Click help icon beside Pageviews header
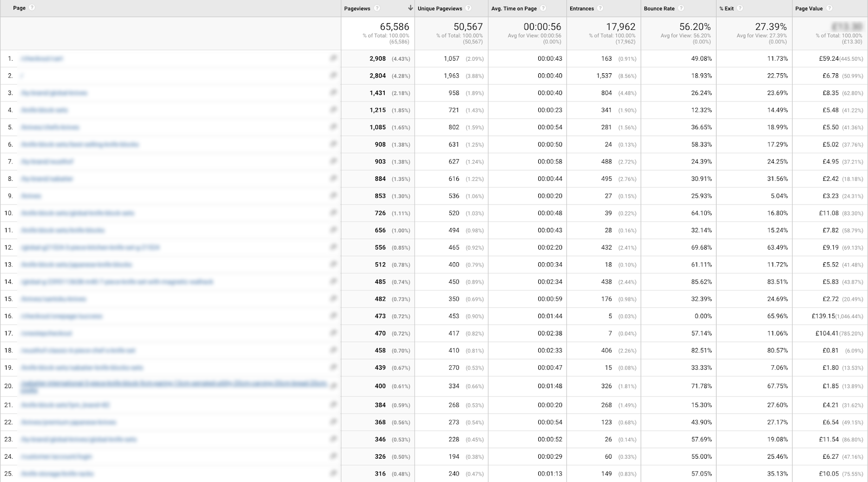Image resolution: width=868 pixels, height=482 pixels. 377,8
